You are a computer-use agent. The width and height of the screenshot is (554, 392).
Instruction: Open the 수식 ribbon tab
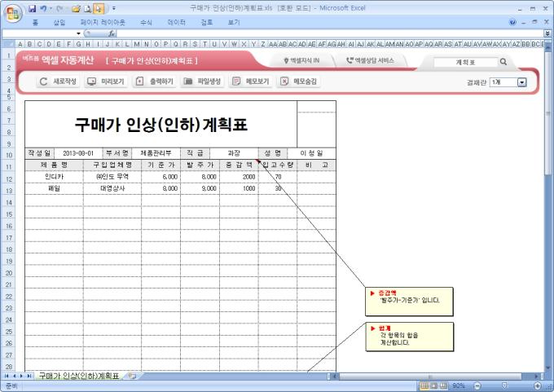[x=146, y=23]
